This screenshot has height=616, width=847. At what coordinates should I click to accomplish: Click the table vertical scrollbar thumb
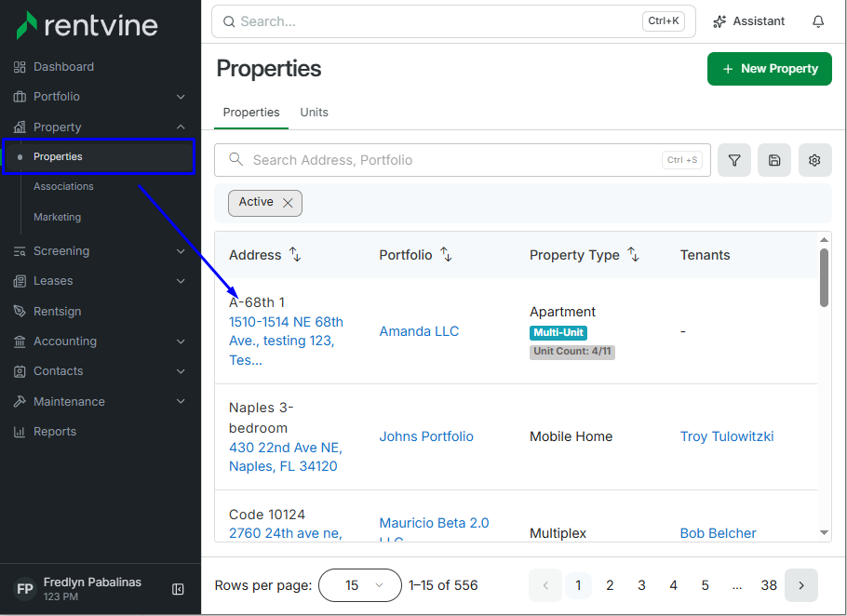coord(824,277)
